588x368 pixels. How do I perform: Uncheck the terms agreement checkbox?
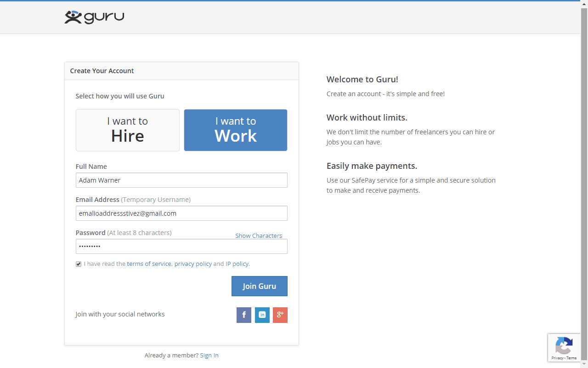[x=79, y=264]
